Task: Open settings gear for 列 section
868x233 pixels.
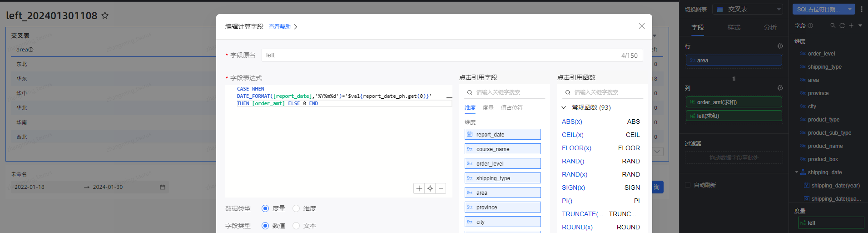Action: pyautogui.click(x=780, y=88)
